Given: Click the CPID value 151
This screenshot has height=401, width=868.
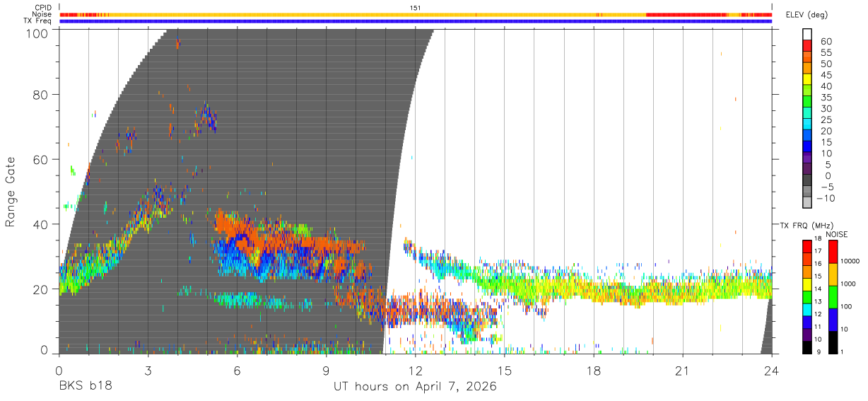Looking at the screenshot, I should pyautogui.click(x=416, y=7).
